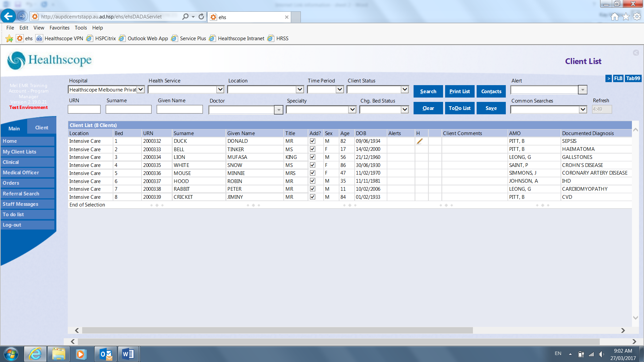Toggle the Add checkbox for RABBIT
Screen dimensions: 644x362
coord(313,189)
